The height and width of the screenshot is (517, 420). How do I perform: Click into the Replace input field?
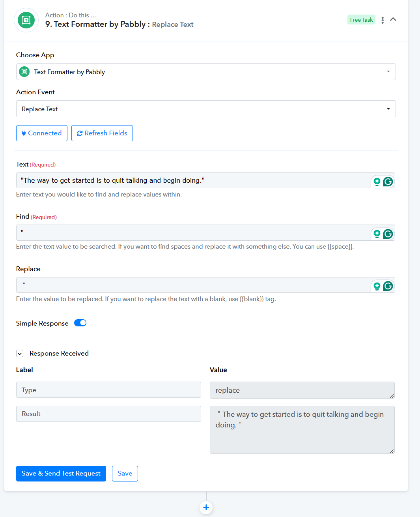193,285
